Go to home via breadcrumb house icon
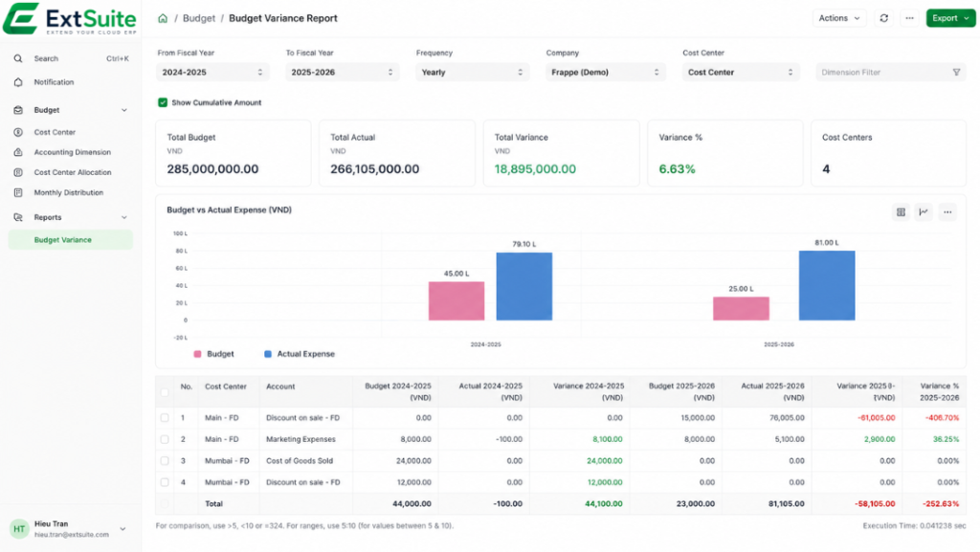The width and height of the screenshot is (980, 552). coord(163,18)
